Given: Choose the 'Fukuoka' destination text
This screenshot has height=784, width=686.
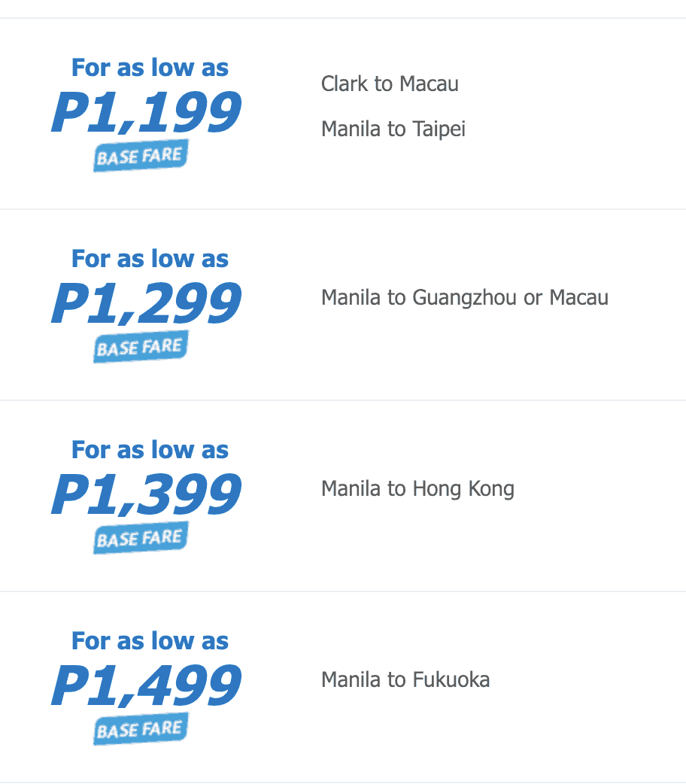Looking at the screenshot, I should point(451,680).
